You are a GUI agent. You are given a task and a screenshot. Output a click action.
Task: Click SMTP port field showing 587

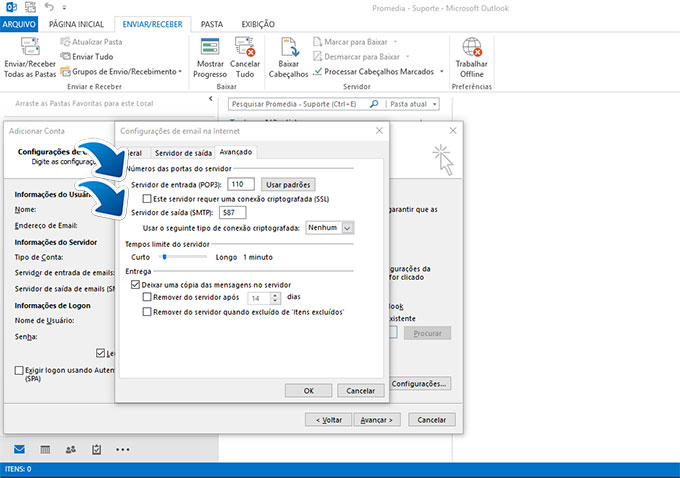pos(232,213)
